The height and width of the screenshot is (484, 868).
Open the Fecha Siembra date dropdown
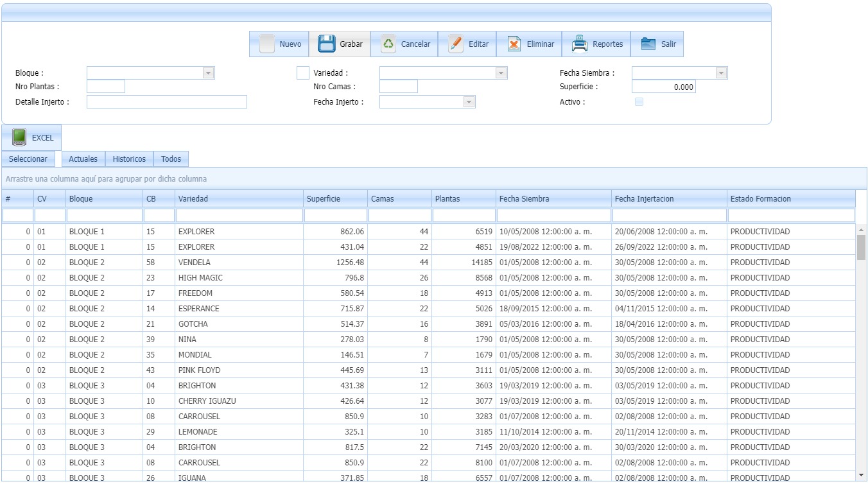coord(721,73)
